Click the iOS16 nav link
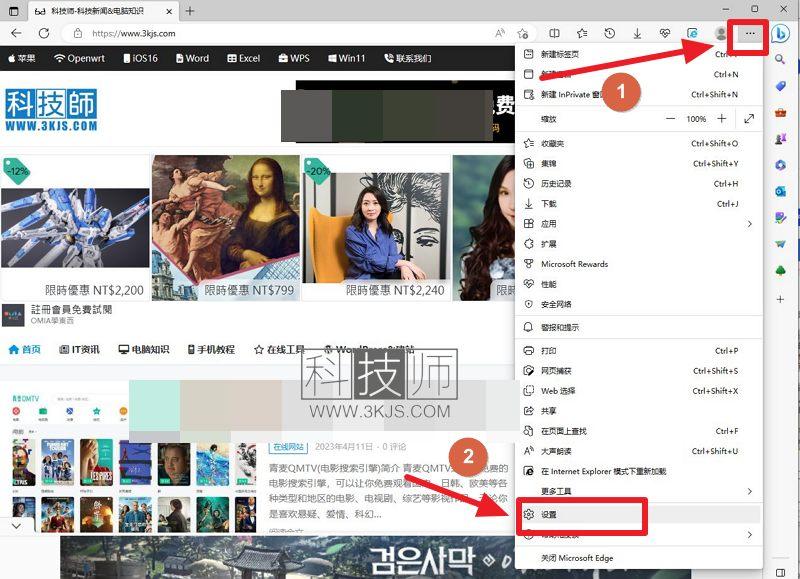The width and height of the screenshot is (800, 579). tap(140, 58)
